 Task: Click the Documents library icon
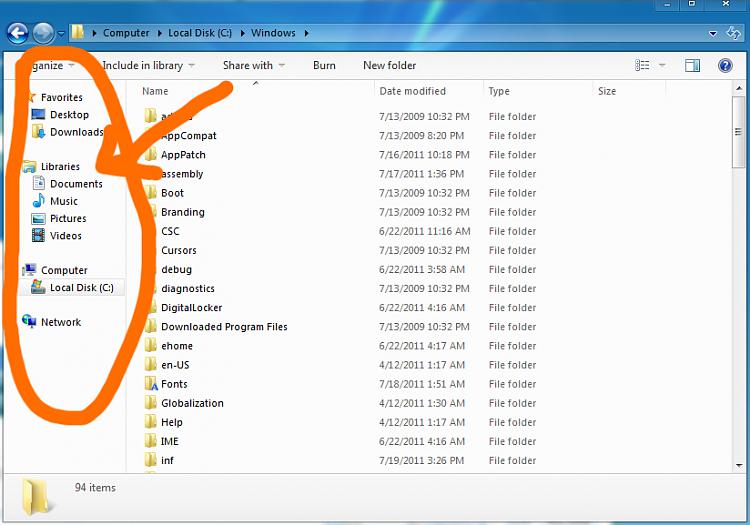click(x=39, y=184)
